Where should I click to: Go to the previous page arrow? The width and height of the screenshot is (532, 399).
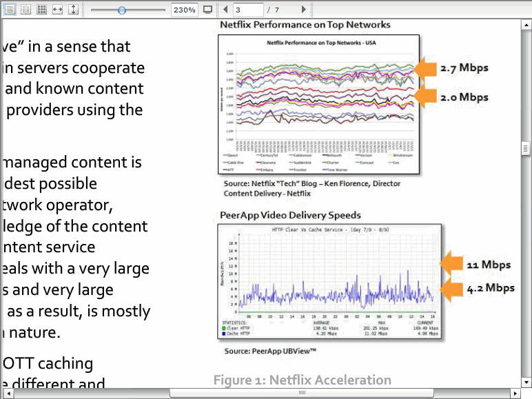[x=225, y=10]
